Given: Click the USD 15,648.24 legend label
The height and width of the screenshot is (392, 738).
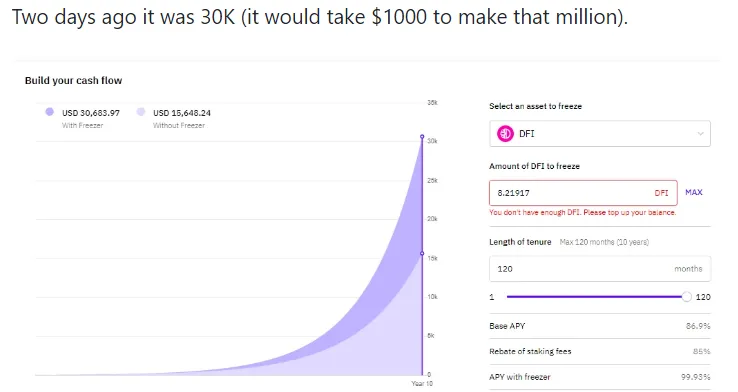Looking at the screenshot, I should click(182, 113).
